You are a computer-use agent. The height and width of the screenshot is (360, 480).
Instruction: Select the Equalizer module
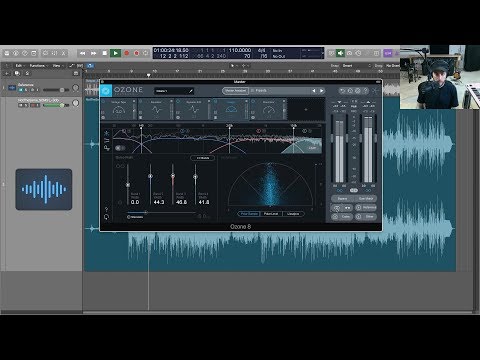click(156, 109)
